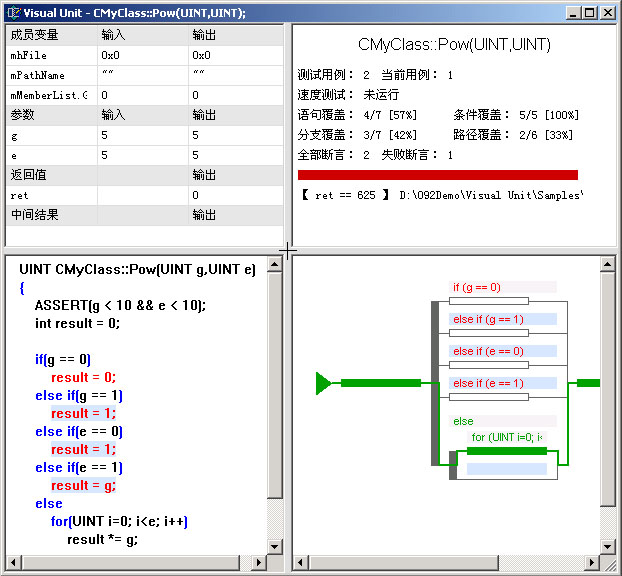The height and width of the screenshot is (576, 622).
Task: Click the flow diagram scroll right arrow
Action: click(591, 562)
